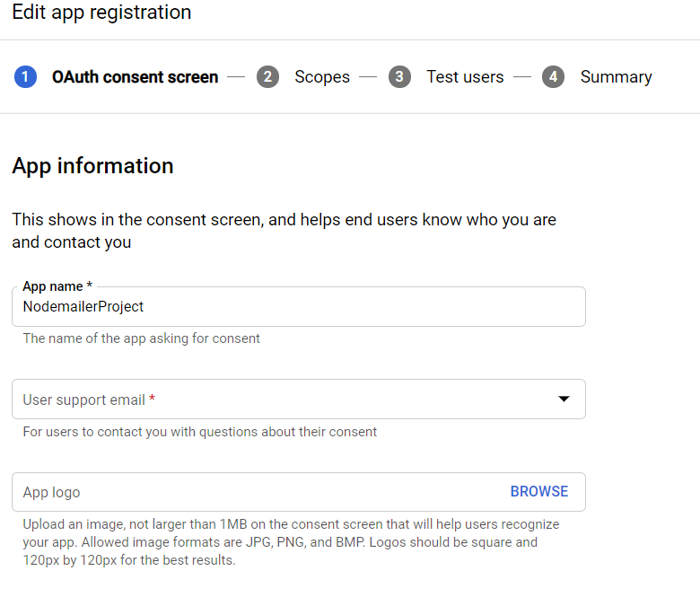This screenshot has height=606, width=700.
Task: Go to the Scopes step
Action: [x=322, y=77]
